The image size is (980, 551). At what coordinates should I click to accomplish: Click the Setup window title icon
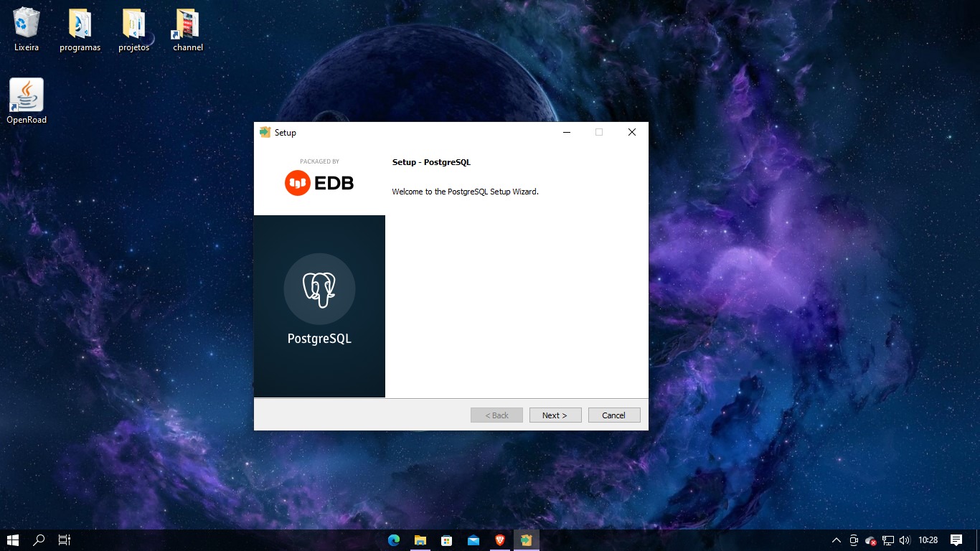pos(265,132)
